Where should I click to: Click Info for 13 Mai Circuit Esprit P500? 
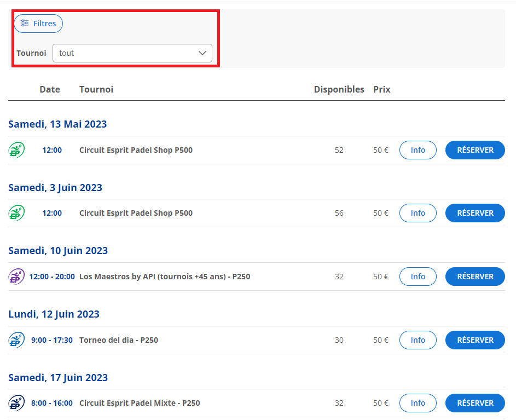coord(418,150)
